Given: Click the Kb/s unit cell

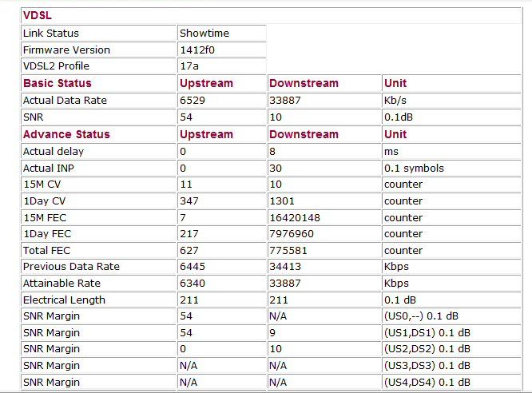Looking at the screenshot, I should [395, 101].
